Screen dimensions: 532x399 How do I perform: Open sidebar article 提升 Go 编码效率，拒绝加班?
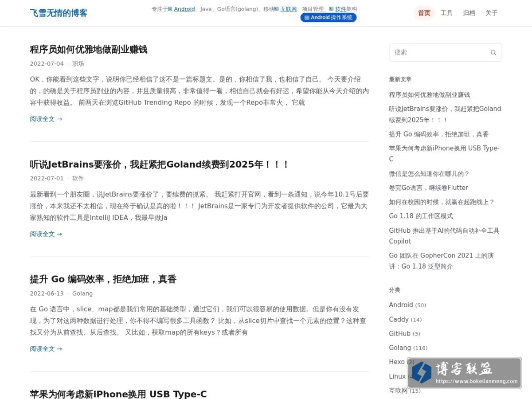(x=439, y=134)
